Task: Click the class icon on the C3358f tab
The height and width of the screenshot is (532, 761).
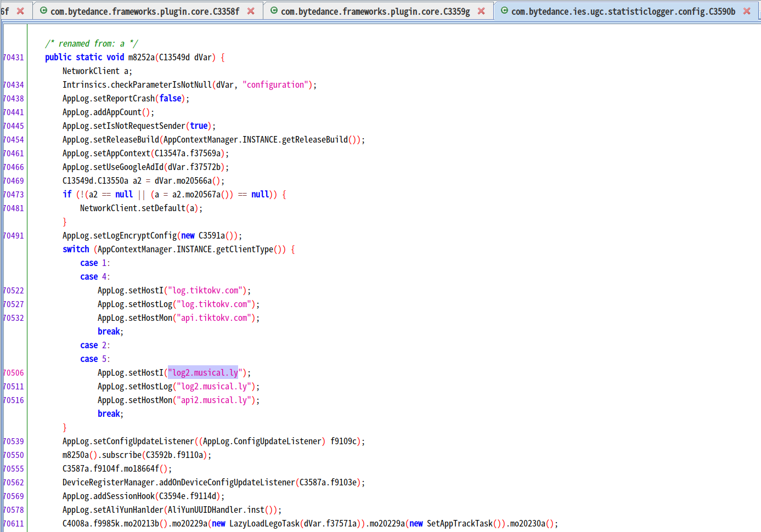Action: point(43,11)
